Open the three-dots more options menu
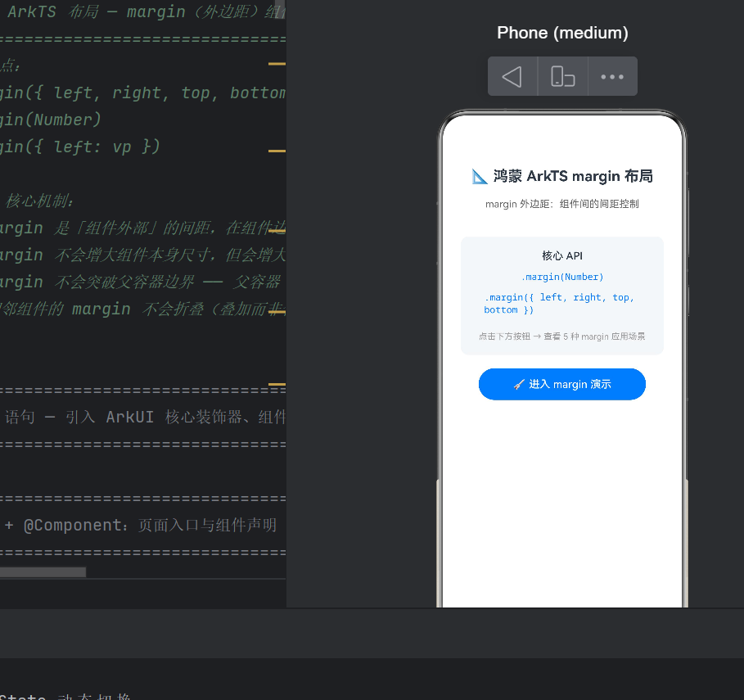Screen dimensions: 744x700 click(x=612, y=76)
